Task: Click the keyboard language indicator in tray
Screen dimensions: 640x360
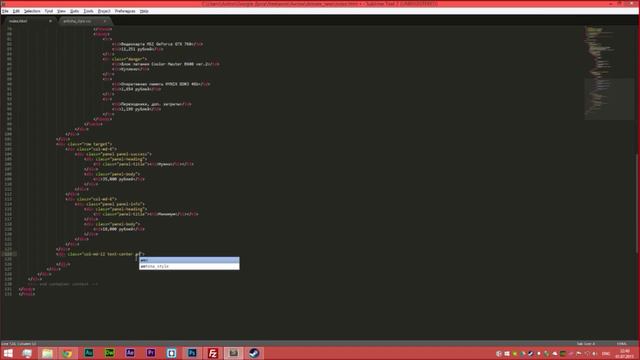Action: coord(606,353)
